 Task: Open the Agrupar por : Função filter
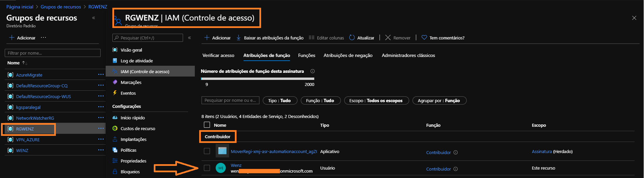[439, 100]
